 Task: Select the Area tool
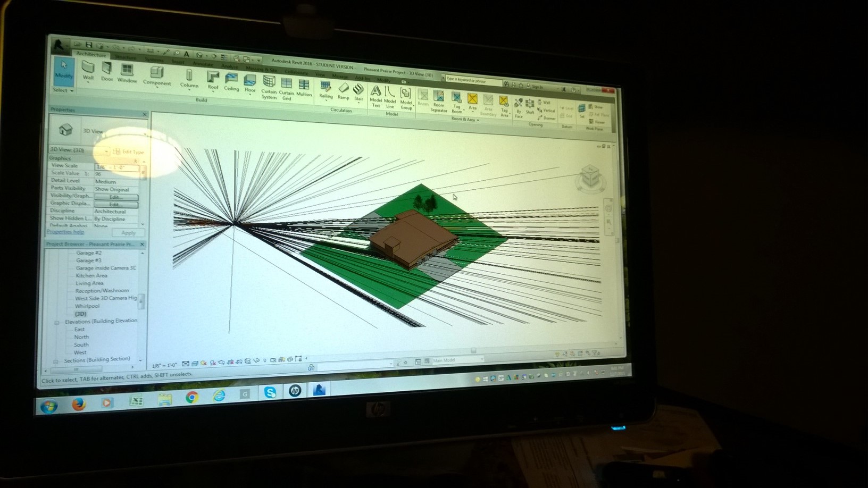point(472,102)
